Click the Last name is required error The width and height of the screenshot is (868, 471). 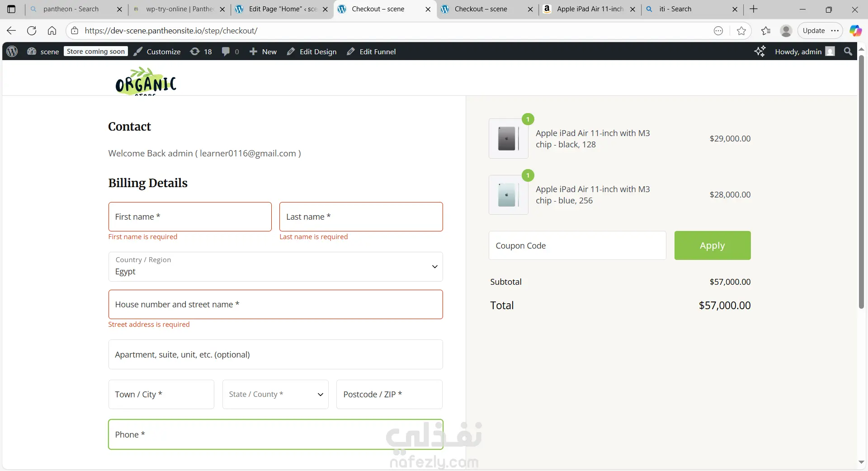314,237
